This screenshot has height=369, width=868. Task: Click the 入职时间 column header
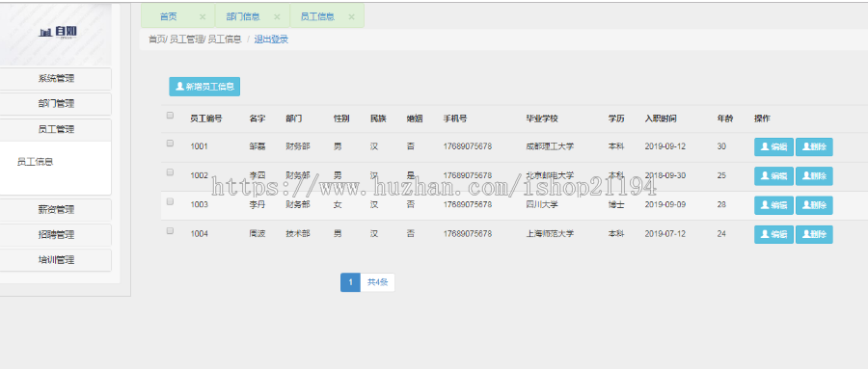click(661, 119)
